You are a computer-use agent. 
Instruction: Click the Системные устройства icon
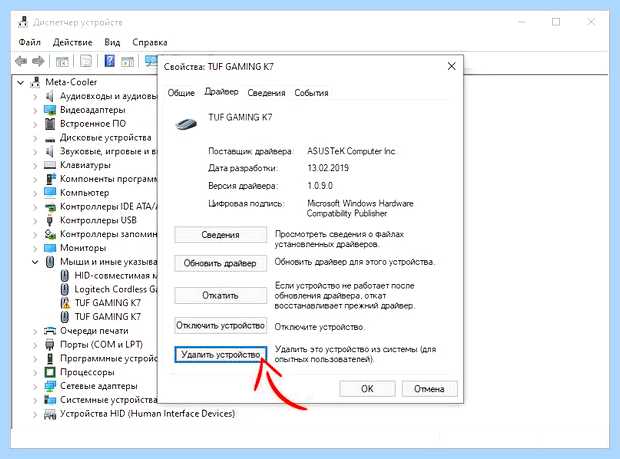point(50,400)
